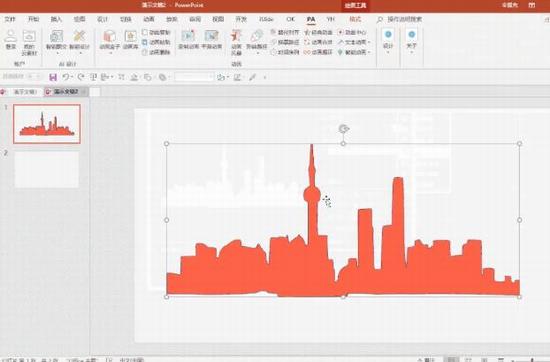Open 我的云素材 cloud materials
The image size is (550, 362).
click(x=29, y=43)
